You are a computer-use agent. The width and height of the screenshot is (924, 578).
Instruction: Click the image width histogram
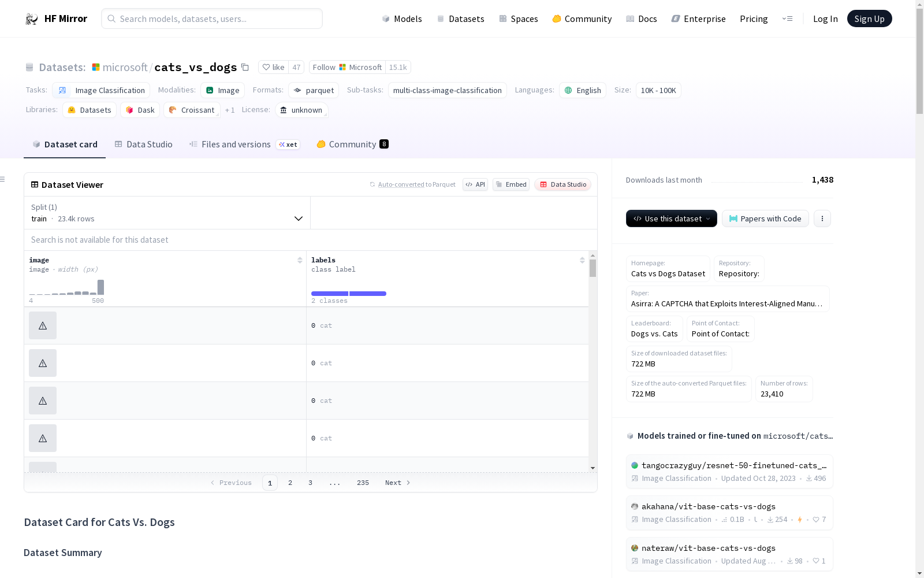click(x=66, y=287)
